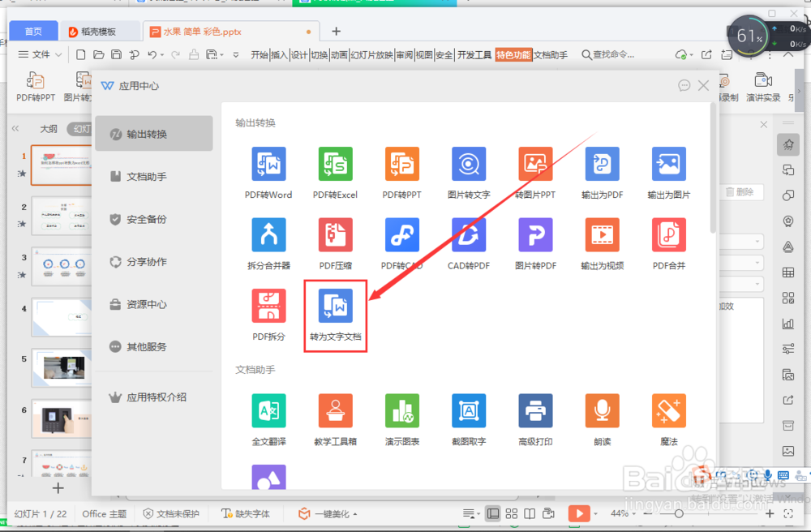Expand the undo history dropdown arrow
The width and height of the screenshot is (811, 532).
[x=162, y=55]
